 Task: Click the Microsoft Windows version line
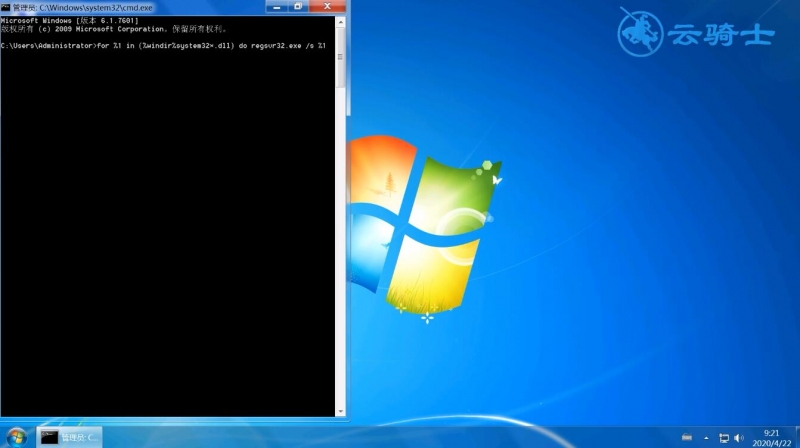69,20
